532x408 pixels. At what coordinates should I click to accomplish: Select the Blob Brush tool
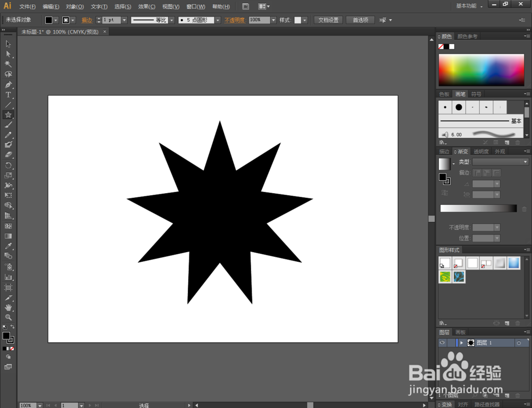tap(8, 145)
